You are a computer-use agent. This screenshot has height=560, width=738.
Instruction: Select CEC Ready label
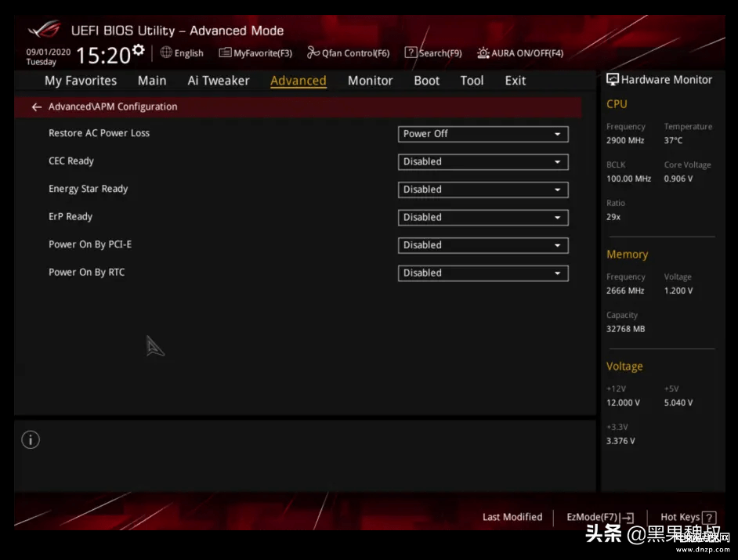(71, 161)
